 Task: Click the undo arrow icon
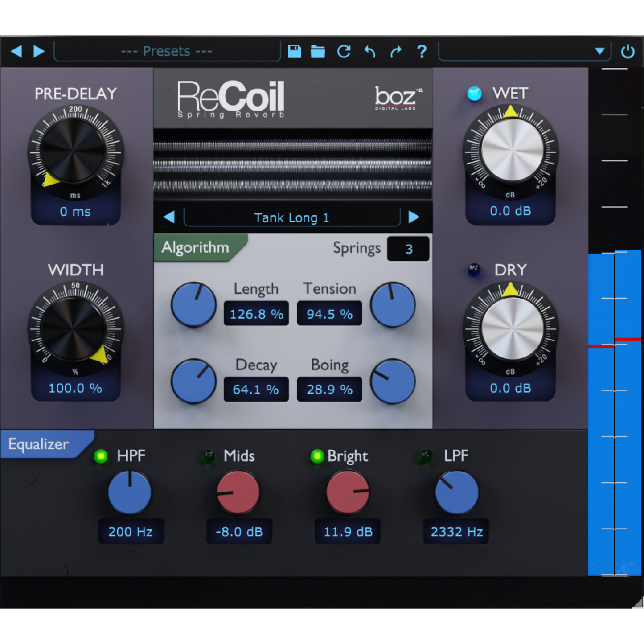click(369, 52)
